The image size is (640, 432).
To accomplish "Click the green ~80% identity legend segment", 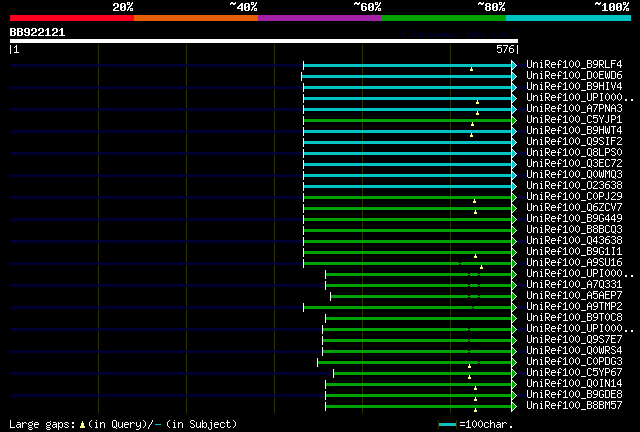I will tap(444, 18).
